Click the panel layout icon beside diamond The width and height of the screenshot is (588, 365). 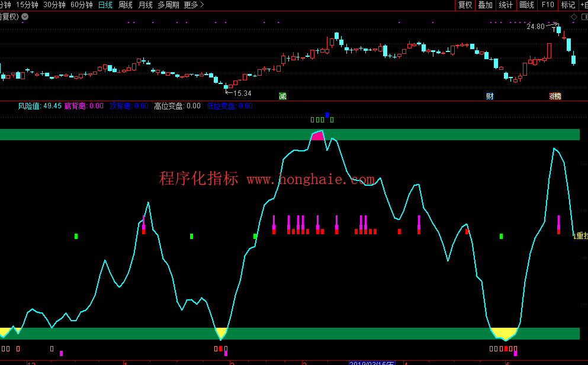click(x=583, y=17)
